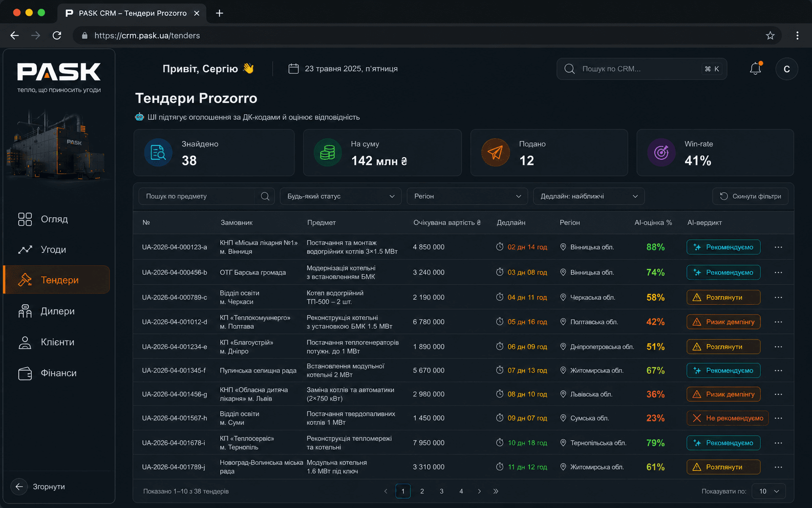Collapse sidebar with Згорнути

pyautogui.click(x=38, y=486)
